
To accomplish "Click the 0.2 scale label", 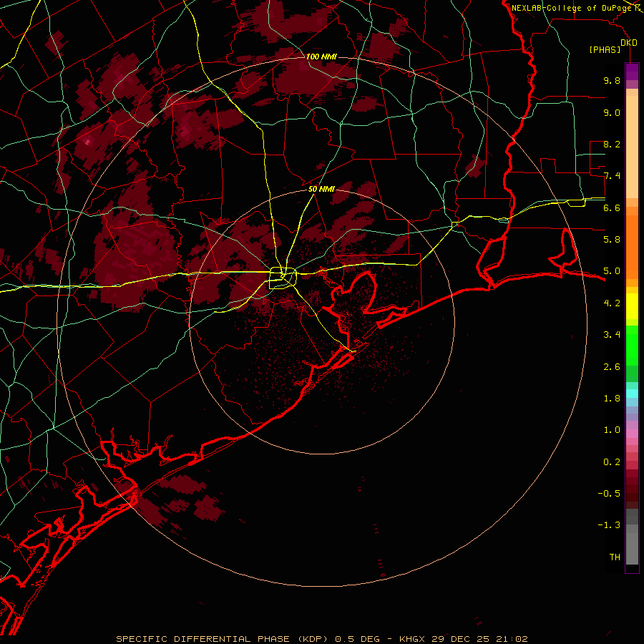I will click(x=612, y=462).
